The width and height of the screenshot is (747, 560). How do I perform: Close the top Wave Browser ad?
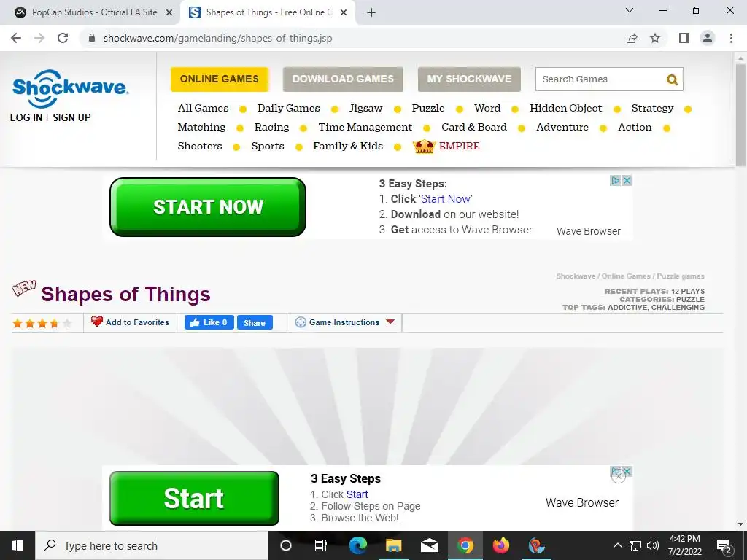click(627, 181)
